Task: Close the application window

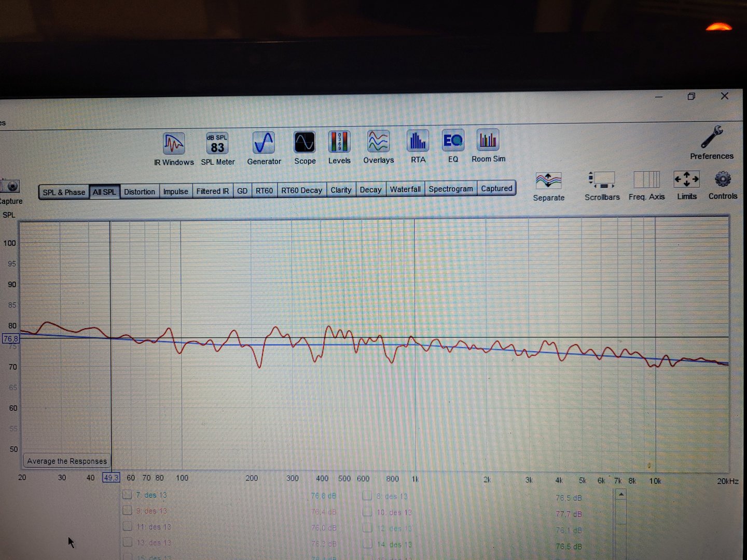Action: (725, 96)
